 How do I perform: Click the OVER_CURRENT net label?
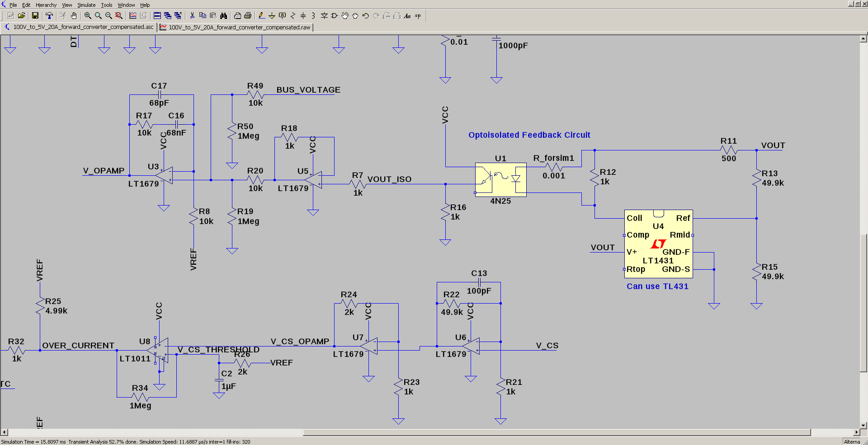pyautogui.click(x=78, y=346)
